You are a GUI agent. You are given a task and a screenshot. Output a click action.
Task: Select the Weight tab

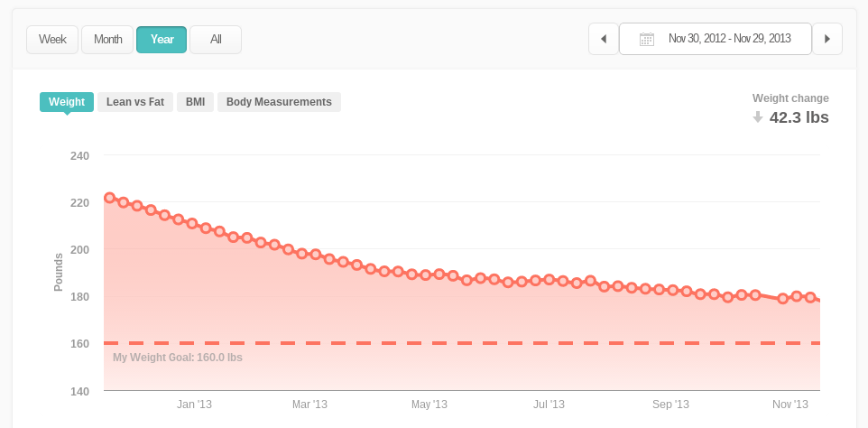(67, 102)
